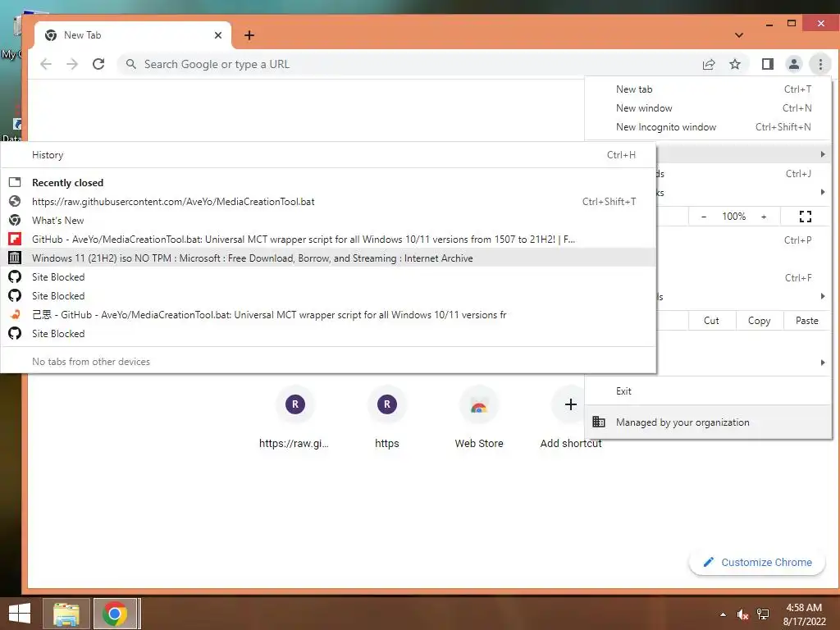Viewport: 840px width, 630px height.
Task: Click Managed by your organization
Action: coord(708,422)
